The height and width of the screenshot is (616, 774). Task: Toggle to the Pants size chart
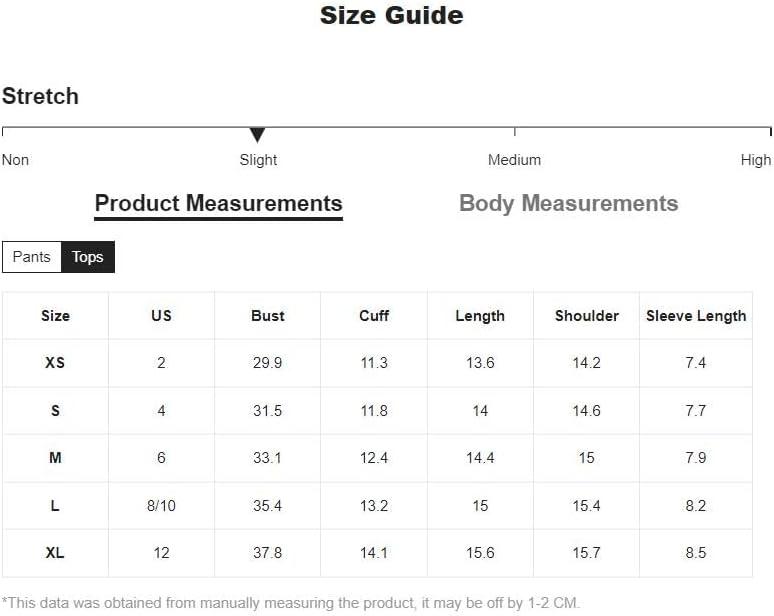32,257
